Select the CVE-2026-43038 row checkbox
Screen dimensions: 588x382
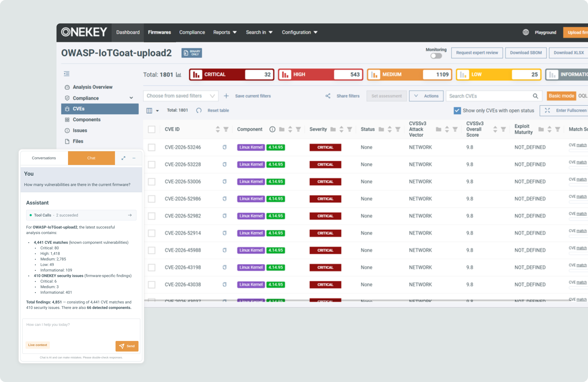click(x=151, y=285)
